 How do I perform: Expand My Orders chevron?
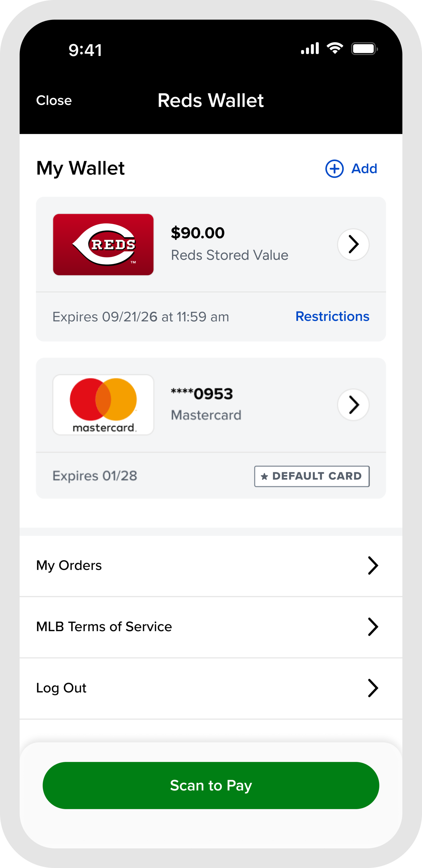tap(373, 565)
